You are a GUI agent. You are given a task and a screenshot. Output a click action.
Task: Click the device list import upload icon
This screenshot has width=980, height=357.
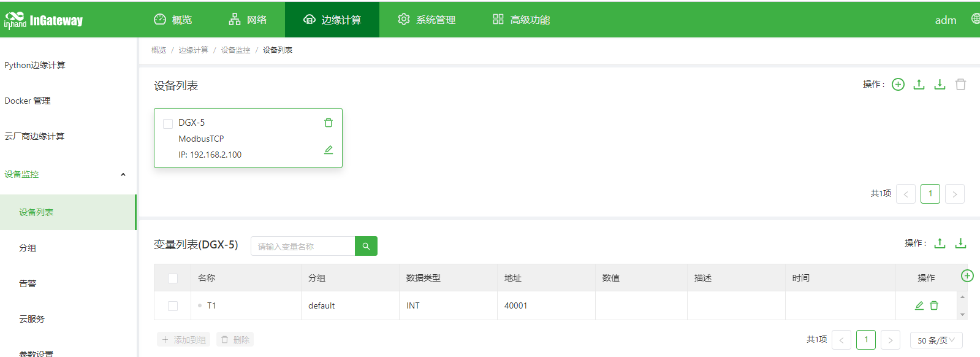click(x=919, y=85)
